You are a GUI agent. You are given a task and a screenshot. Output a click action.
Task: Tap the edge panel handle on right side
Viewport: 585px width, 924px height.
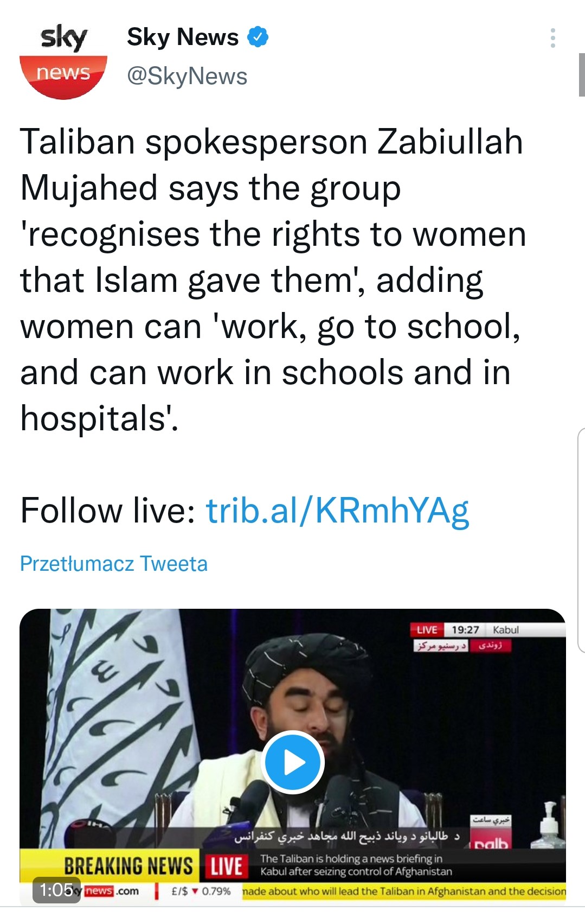(581, 540)
